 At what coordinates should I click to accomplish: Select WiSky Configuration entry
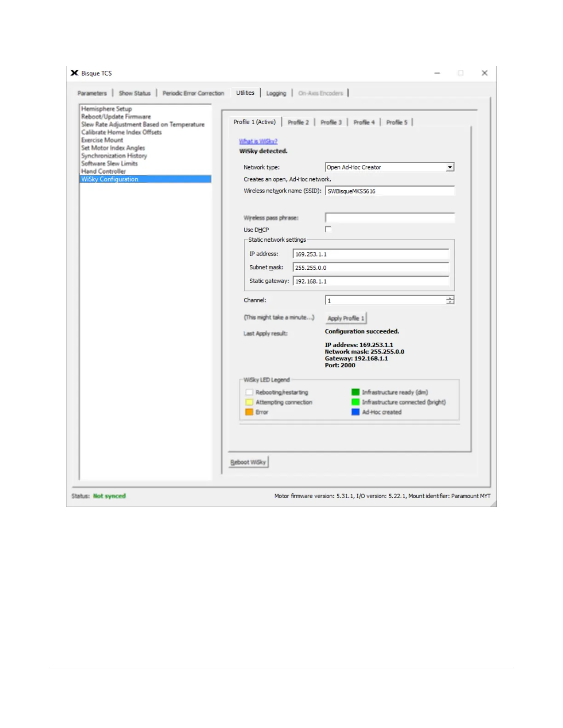click(145, 179)
